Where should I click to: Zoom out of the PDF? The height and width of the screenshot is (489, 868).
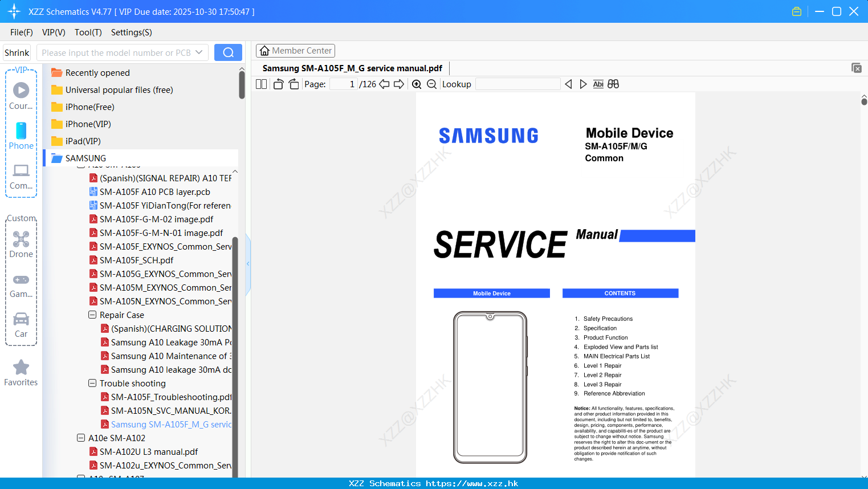431,84
